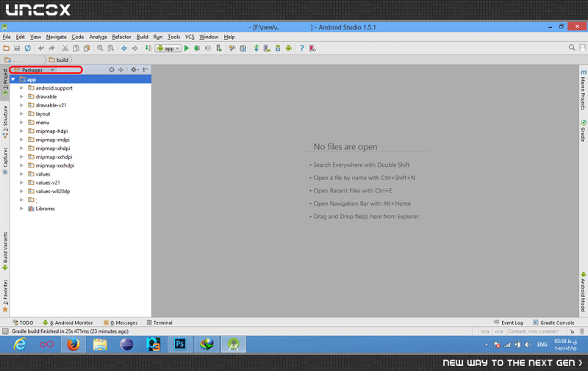Open the File menu
Screen dimensions: 588x371
(7, 37)
